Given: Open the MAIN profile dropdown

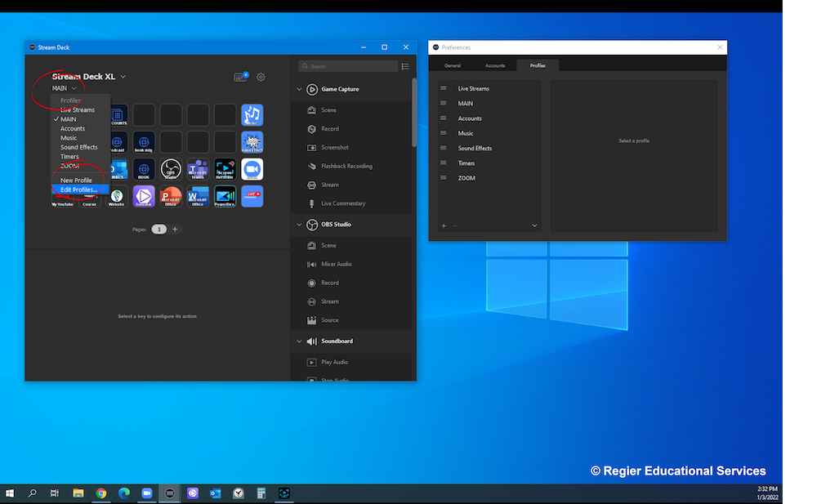Looking at the screenshot, I should coord(64,88).
